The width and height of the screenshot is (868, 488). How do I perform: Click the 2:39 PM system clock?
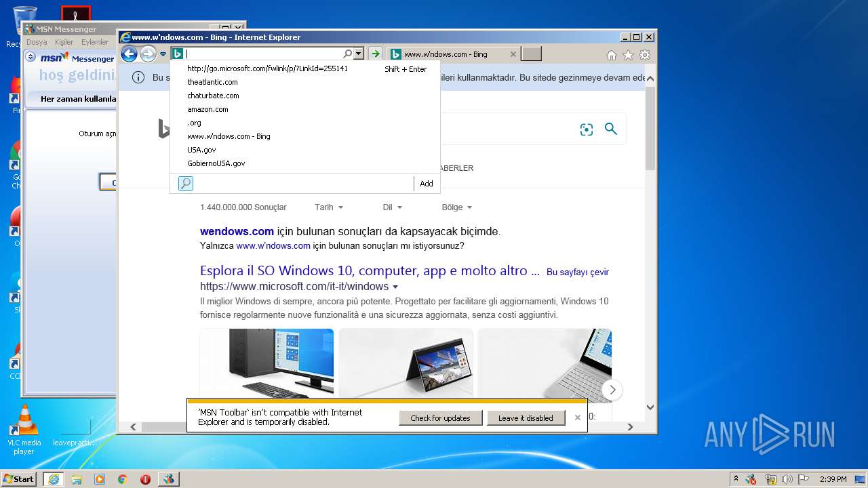[832, 479]
